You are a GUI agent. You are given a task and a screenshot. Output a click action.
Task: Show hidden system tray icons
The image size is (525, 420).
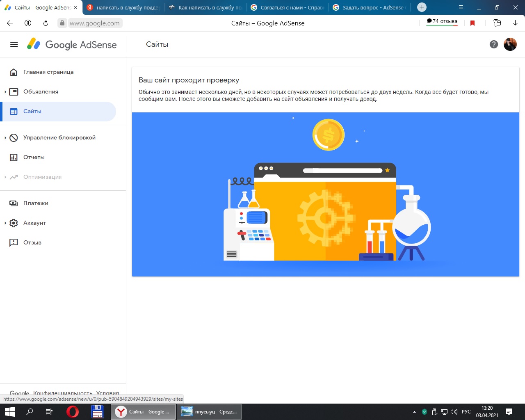pos(414,412)
